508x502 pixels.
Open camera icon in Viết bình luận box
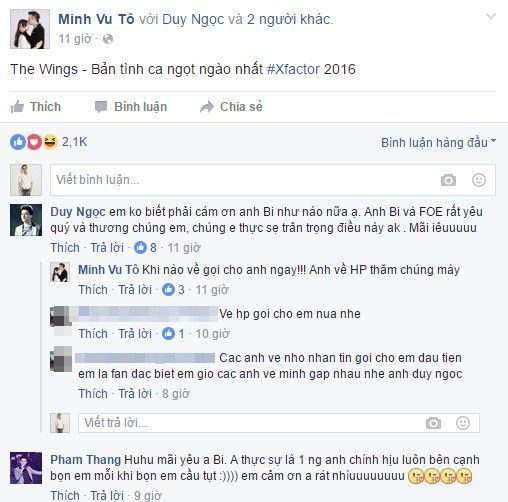(x=448, y=180)
